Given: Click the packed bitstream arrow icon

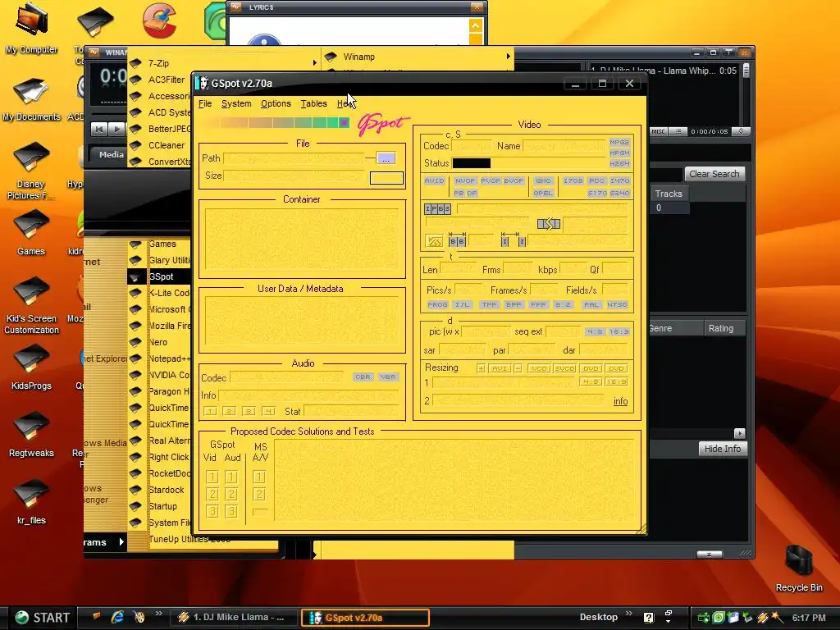Looking at the screenshot, I should (x=549, y=224).
